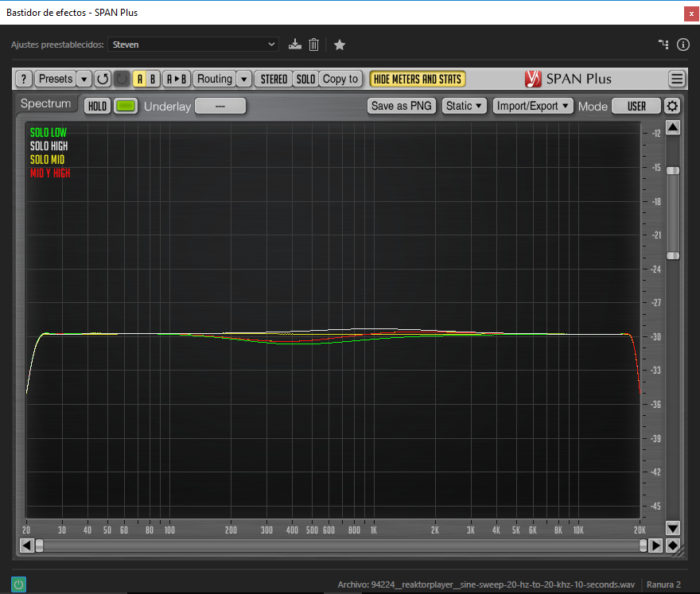Open spectrum mode settings gear icon

click(x=672, y=106)
